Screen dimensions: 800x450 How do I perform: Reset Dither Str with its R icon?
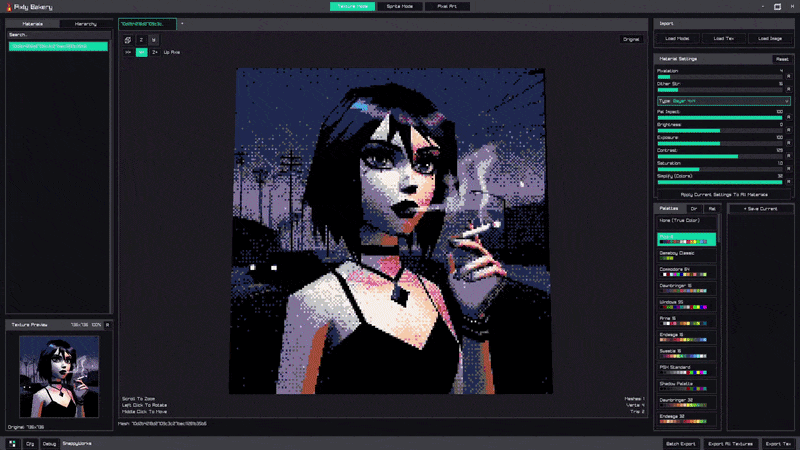(788, 89)
